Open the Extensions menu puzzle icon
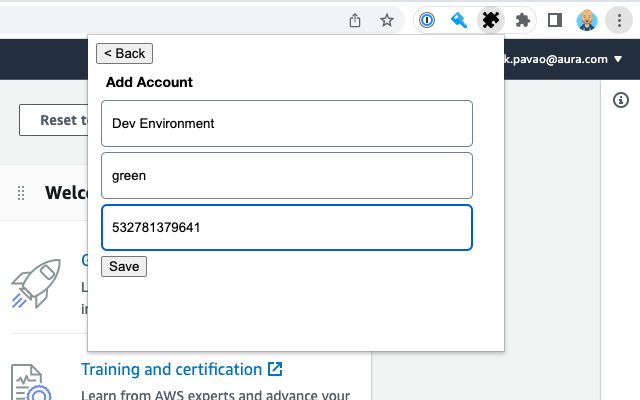This screenshot has width=640, height=400. click(522, 20)
